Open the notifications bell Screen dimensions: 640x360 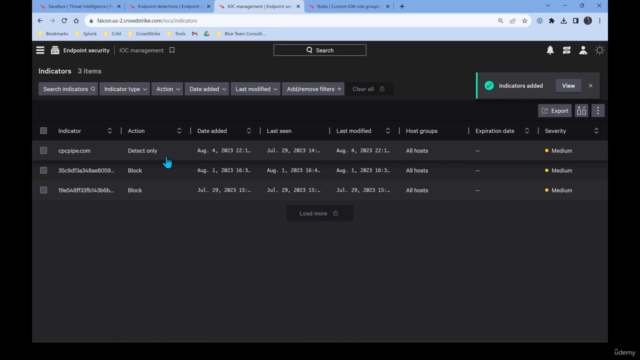[x=550, y=50]
